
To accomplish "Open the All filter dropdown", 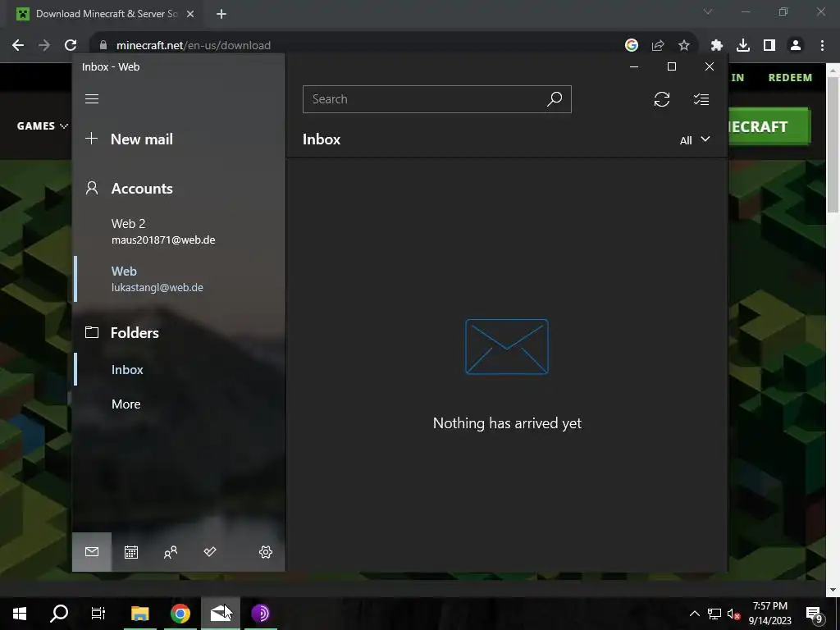I will click(x=695, y=139).
